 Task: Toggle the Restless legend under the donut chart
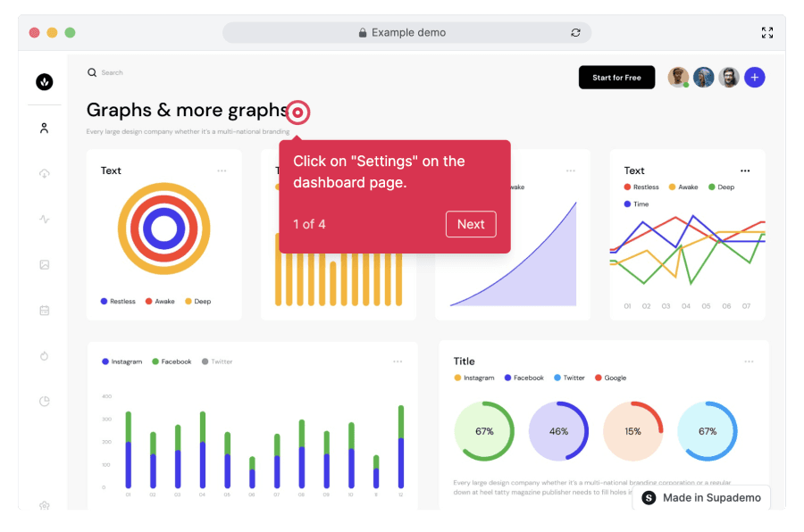115,301
